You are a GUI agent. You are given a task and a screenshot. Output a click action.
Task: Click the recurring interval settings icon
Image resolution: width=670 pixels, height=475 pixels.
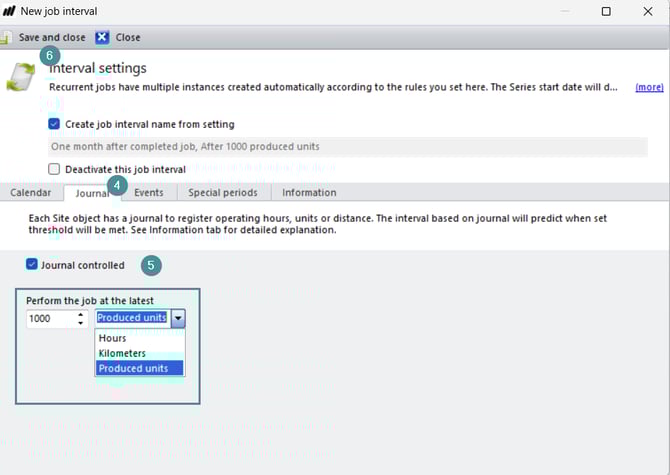pos(21,77)
